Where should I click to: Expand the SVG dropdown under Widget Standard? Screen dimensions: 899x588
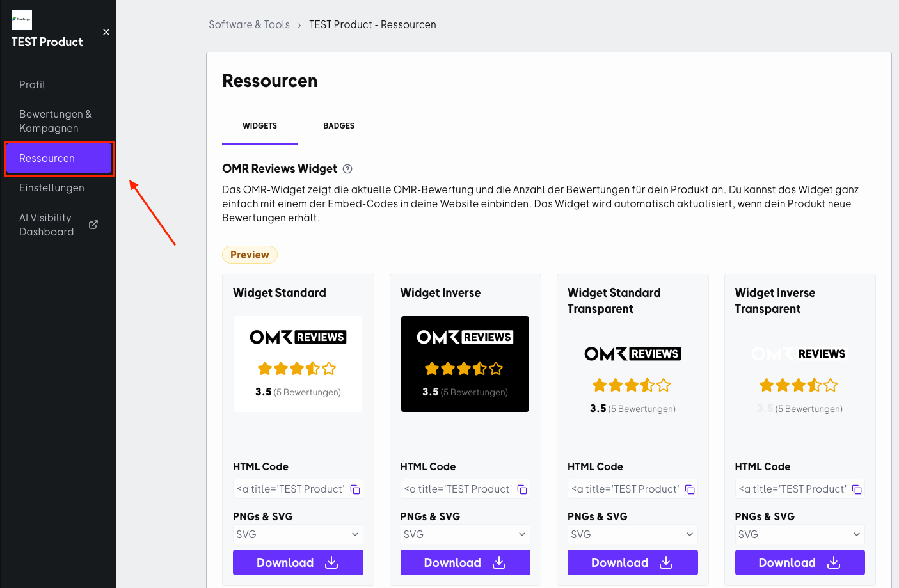tap(298, 534)
